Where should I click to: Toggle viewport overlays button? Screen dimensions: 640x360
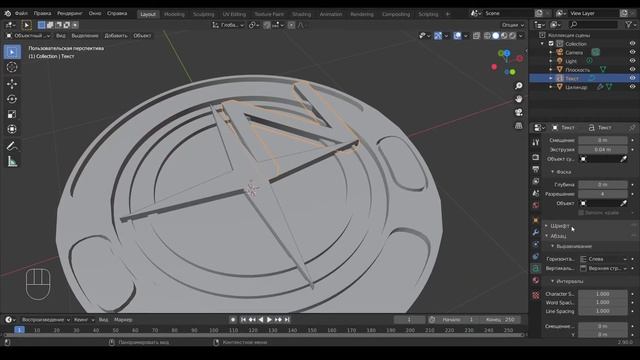457,36
